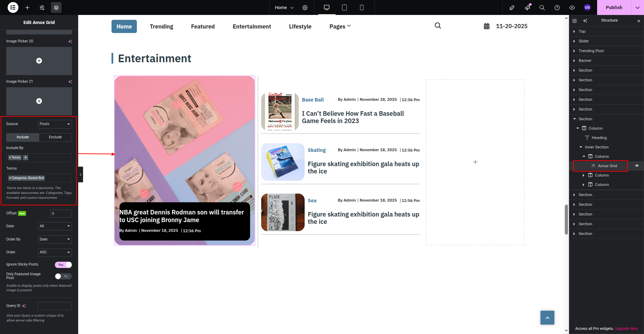Viewport: 644px width, 334px height.
Task: Open the Lifestyle menu item
Action: tap(300, 26)
